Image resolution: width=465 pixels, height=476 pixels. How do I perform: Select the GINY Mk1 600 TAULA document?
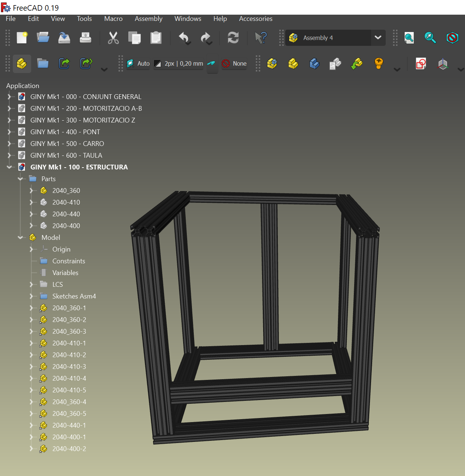click(x=66, y=155)
